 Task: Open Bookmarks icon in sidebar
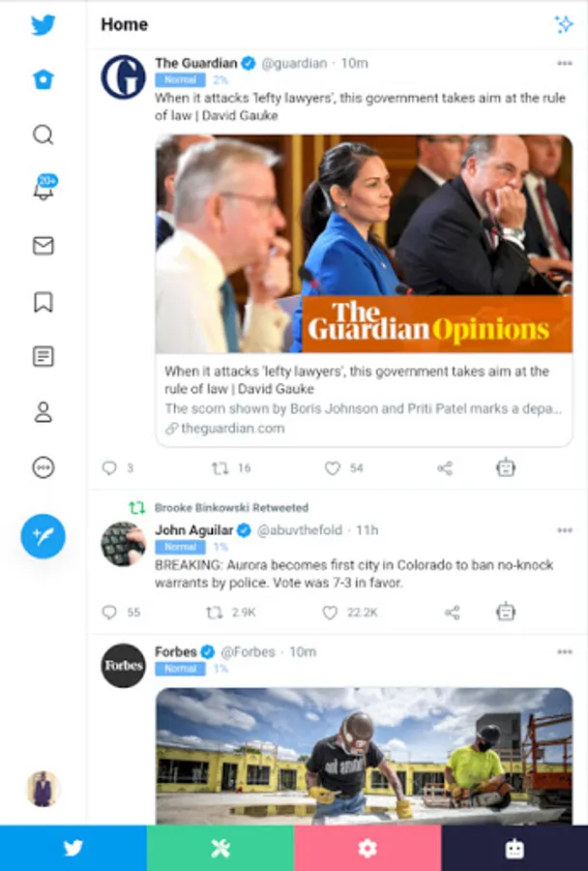point(44,302)
